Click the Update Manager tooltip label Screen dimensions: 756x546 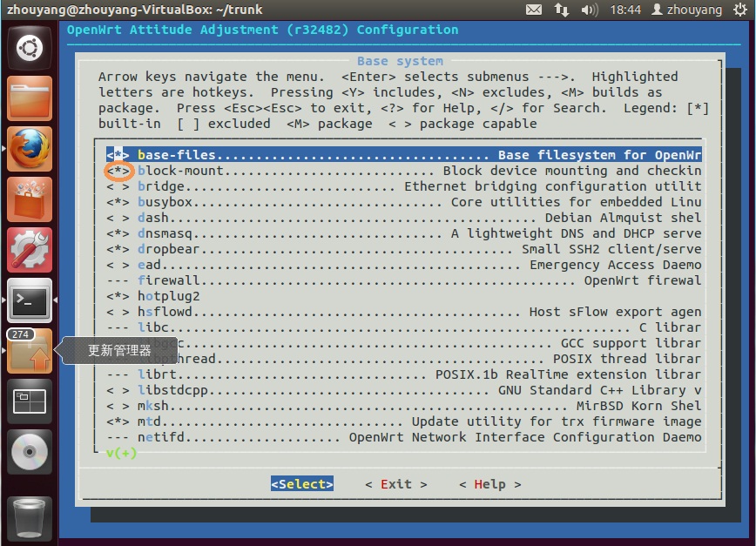[x=118, y=350]
